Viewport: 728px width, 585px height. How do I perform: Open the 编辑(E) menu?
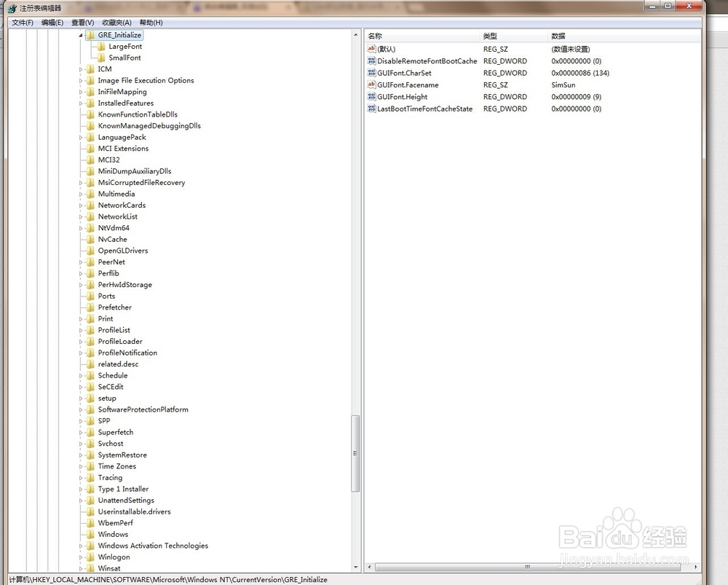(52, 23)
